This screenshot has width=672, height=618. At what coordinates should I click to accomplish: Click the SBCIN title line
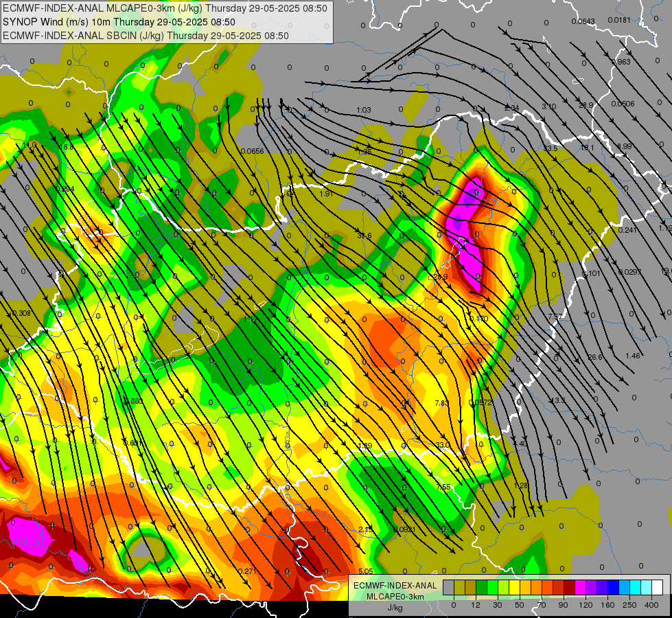coord(146,36)
